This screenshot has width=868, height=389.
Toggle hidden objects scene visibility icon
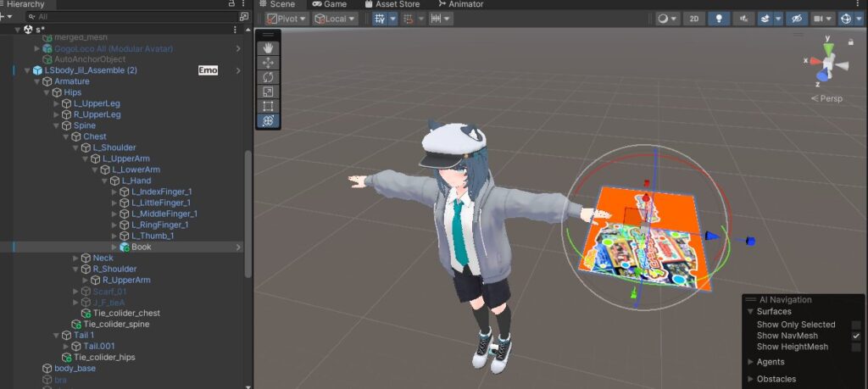(796, 19)
